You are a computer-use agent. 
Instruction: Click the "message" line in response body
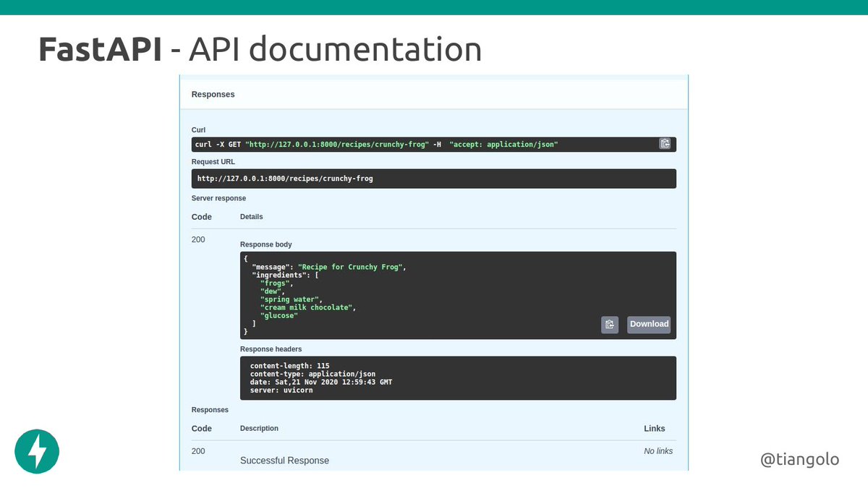[329, 267]
